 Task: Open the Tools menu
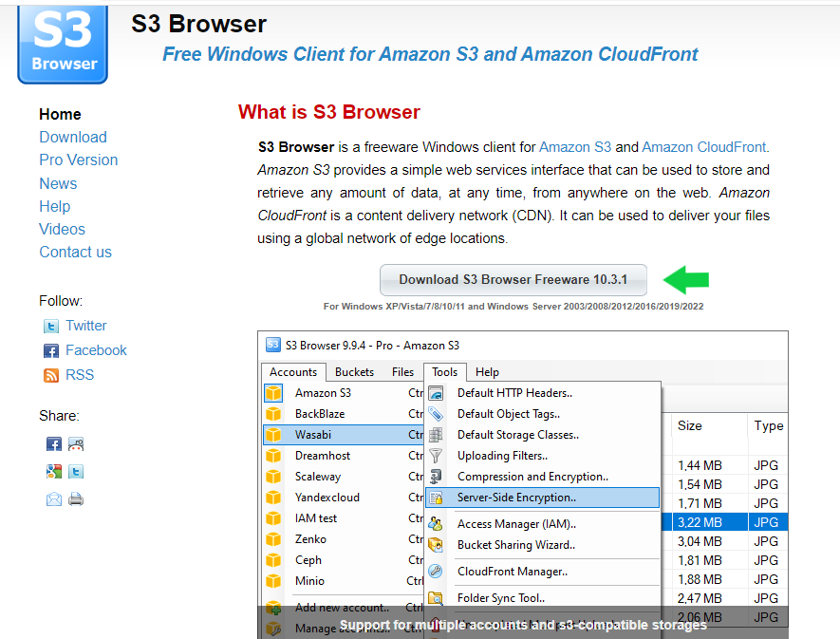444,372
